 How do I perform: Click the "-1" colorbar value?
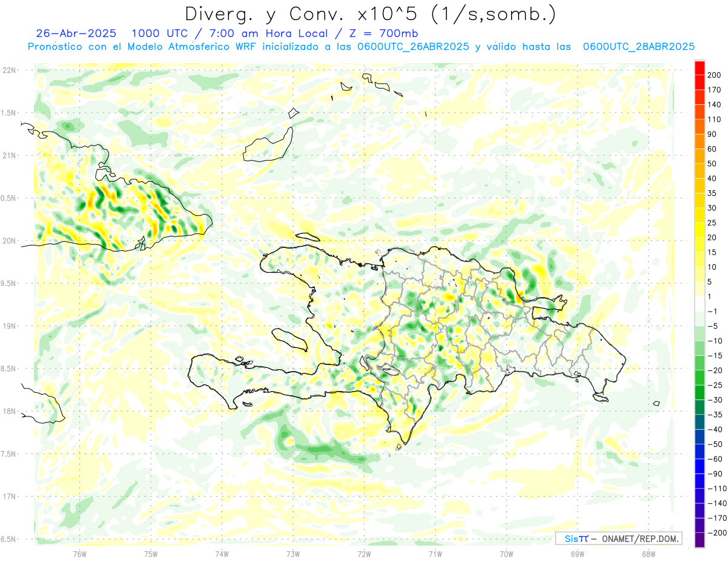[x=713, y=312]
